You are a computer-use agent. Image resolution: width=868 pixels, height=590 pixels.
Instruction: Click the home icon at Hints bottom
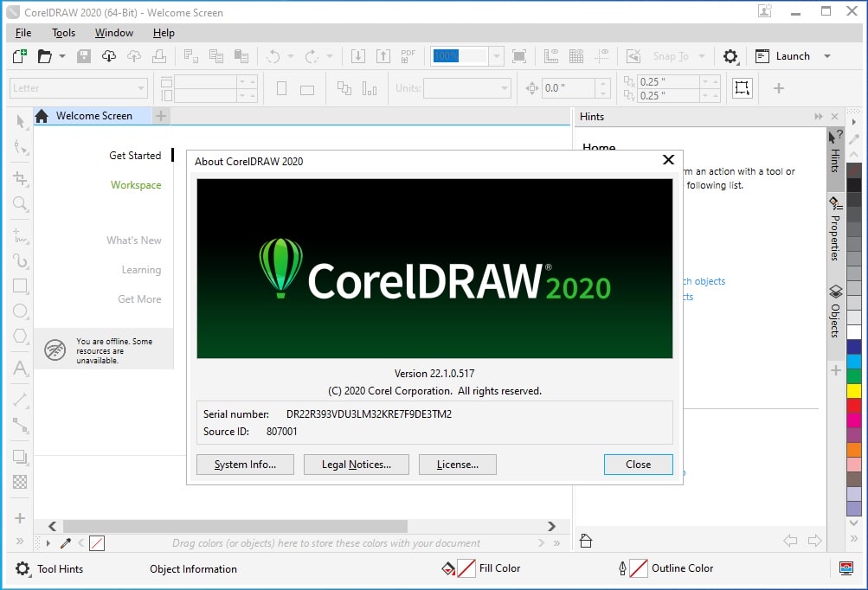point(586,541)
